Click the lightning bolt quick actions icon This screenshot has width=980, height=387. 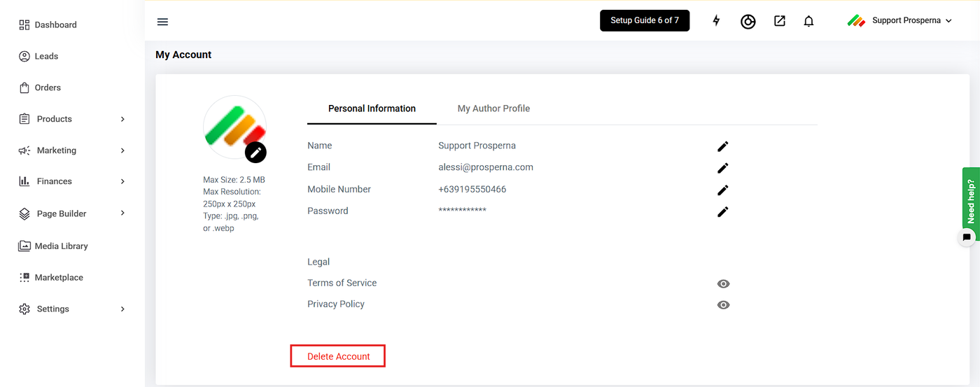coord(716,21)
